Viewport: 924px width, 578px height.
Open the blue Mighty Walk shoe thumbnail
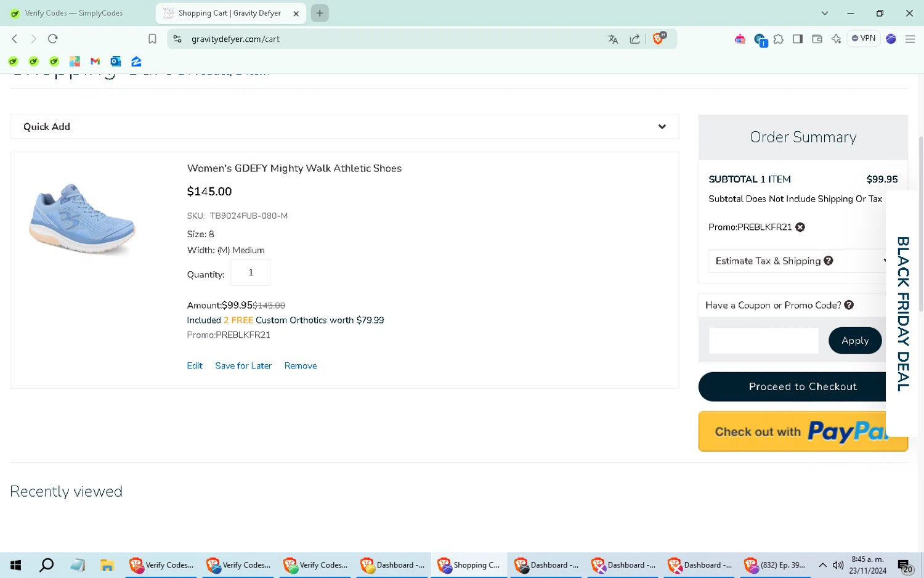pyautogui.click(x=82, y=219)
